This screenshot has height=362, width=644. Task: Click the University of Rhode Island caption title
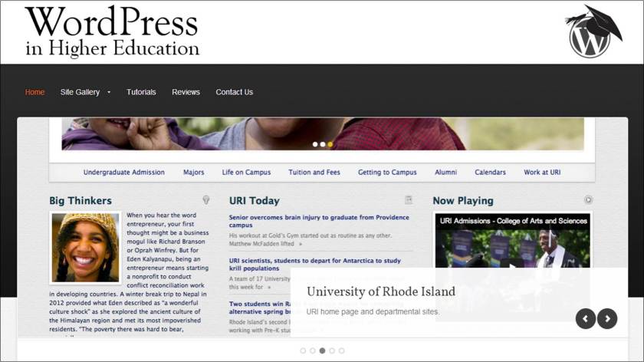(381, 291)
